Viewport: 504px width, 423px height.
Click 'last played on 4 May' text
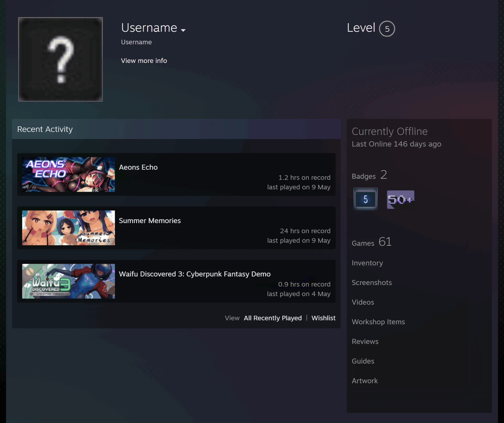point(299,294)
